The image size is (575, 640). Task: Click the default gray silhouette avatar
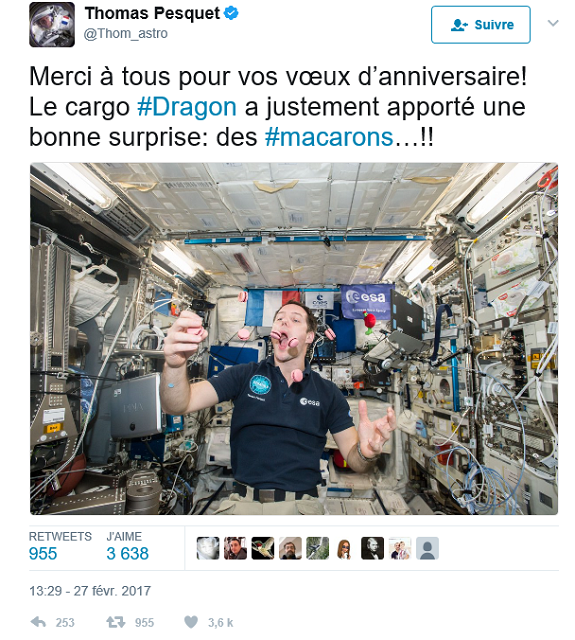pos(427,548)
